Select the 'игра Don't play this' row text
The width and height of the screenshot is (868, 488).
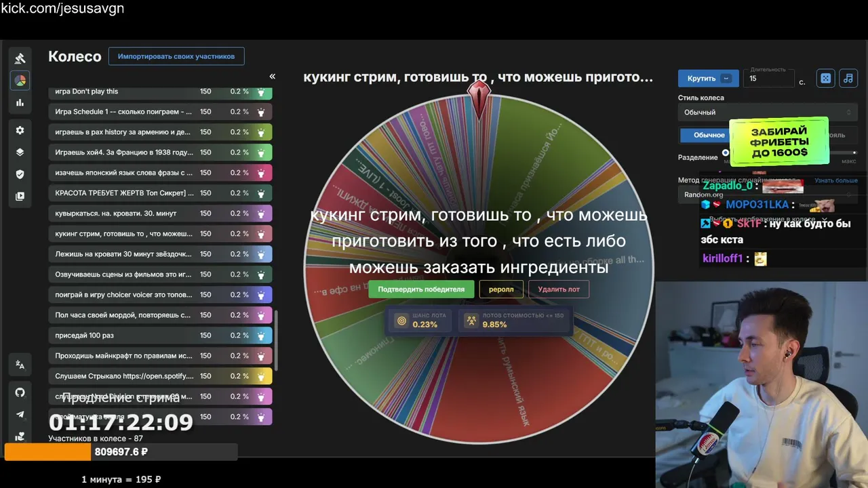tap(87, 91)
